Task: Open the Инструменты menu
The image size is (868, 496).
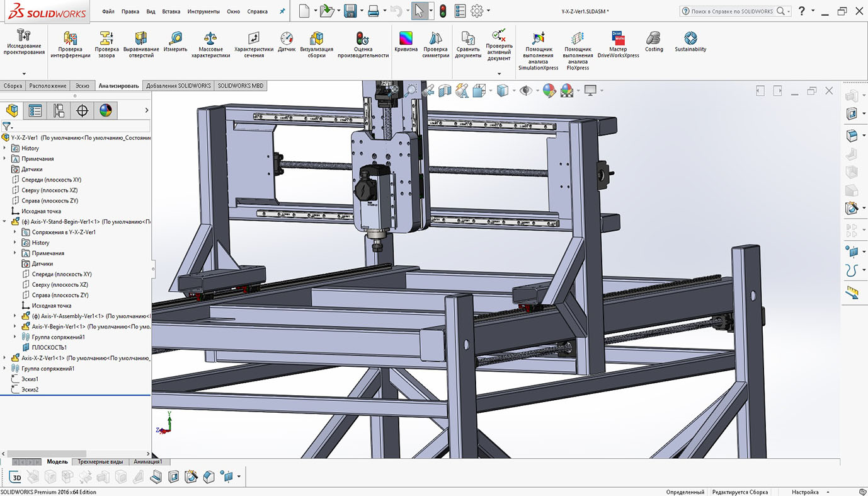Action: point(203,11)
